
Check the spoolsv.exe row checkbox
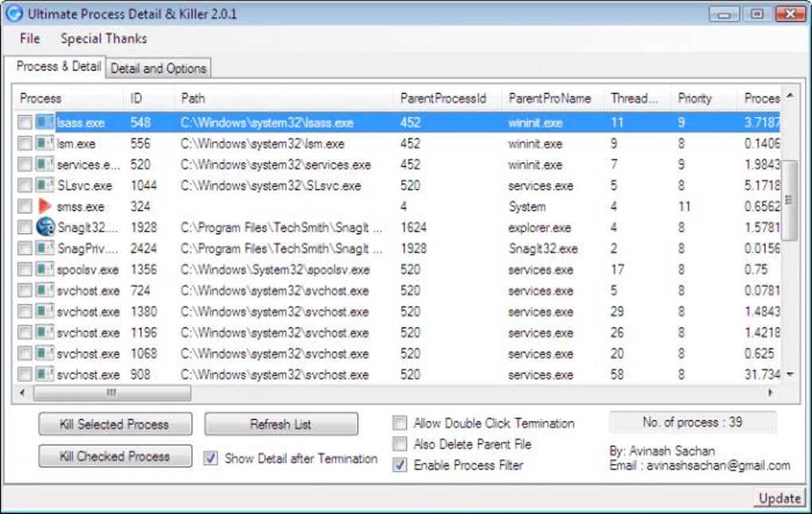click(x=25, y=269)
